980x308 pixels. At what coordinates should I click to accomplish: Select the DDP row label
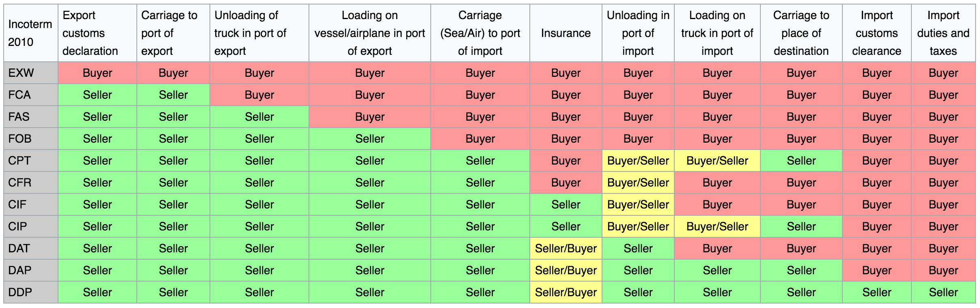(31, 293)
